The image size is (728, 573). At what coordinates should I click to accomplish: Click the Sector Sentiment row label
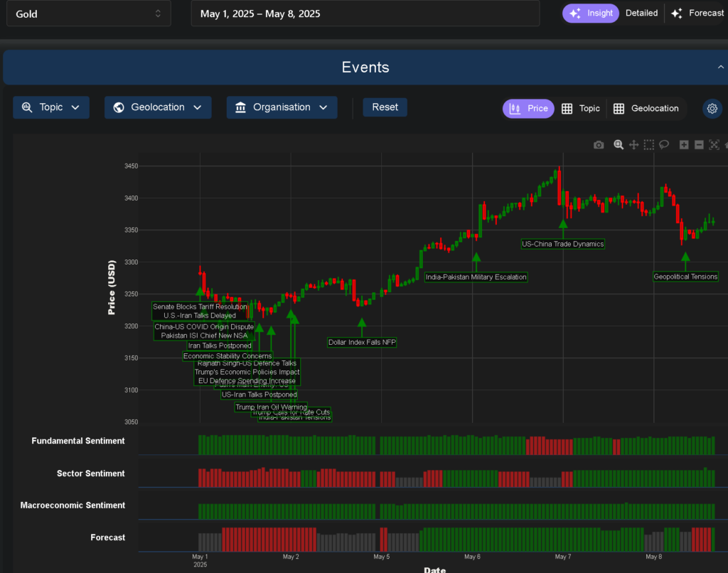coord(90,473)
